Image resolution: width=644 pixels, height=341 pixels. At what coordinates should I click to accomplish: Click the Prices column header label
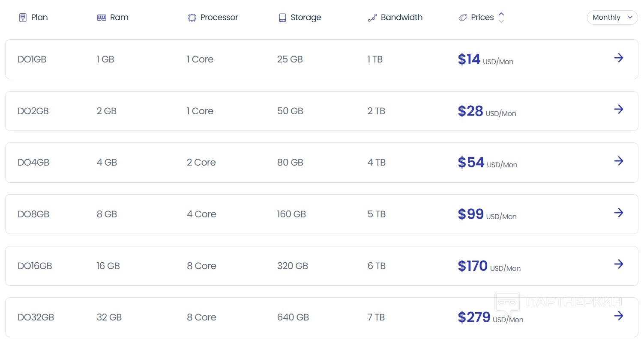tap(482, 18)
